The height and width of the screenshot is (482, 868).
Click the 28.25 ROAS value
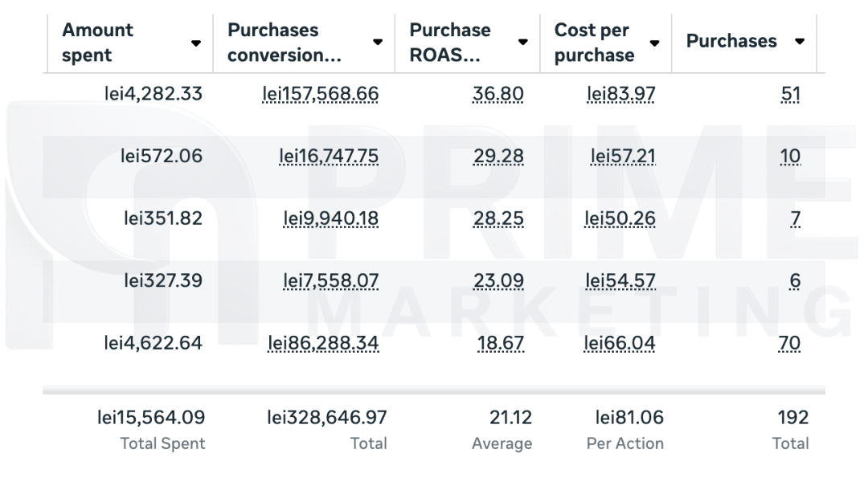(x=498, y=219)
